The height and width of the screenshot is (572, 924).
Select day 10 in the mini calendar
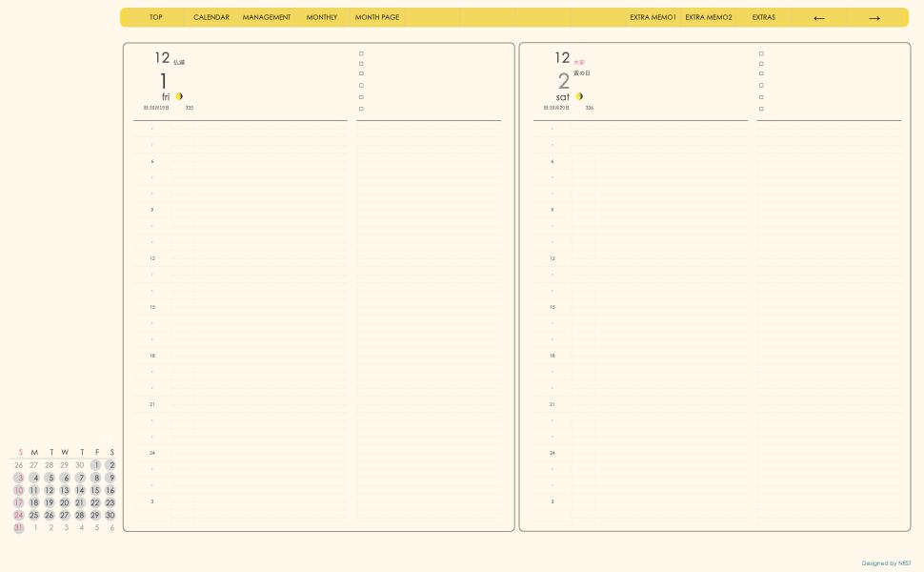[x=19, y=490]
